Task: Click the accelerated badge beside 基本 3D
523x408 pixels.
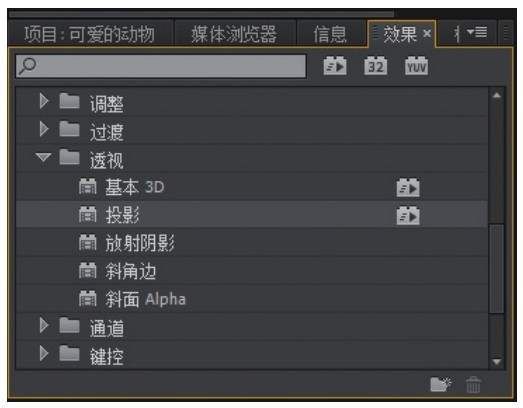Action: point(408,188)
